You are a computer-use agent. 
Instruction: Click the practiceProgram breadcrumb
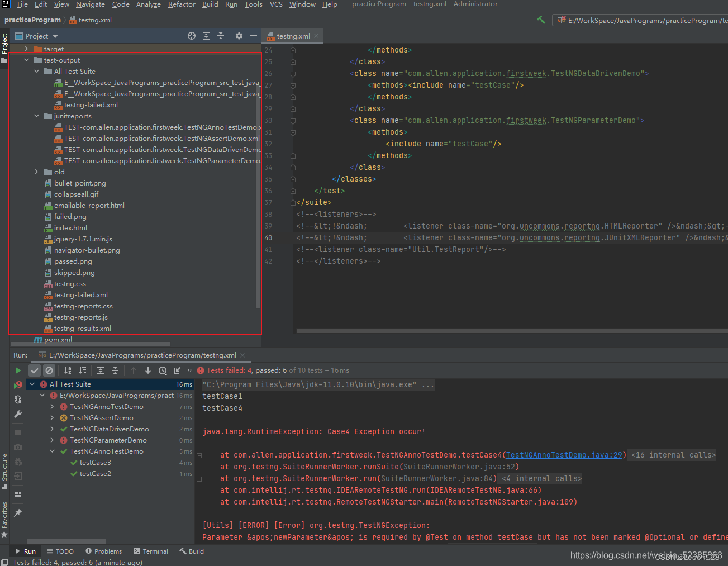tap(32, 20)
